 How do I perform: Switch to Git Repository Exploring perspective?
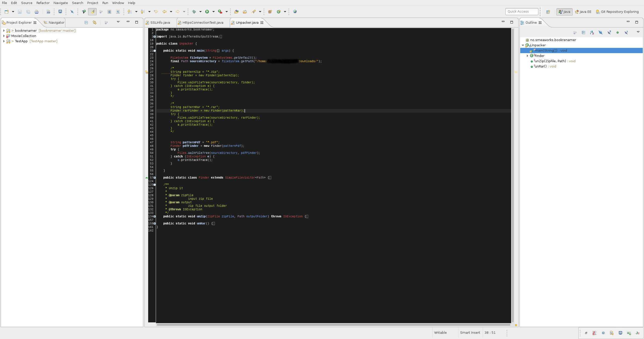(617, 12)
